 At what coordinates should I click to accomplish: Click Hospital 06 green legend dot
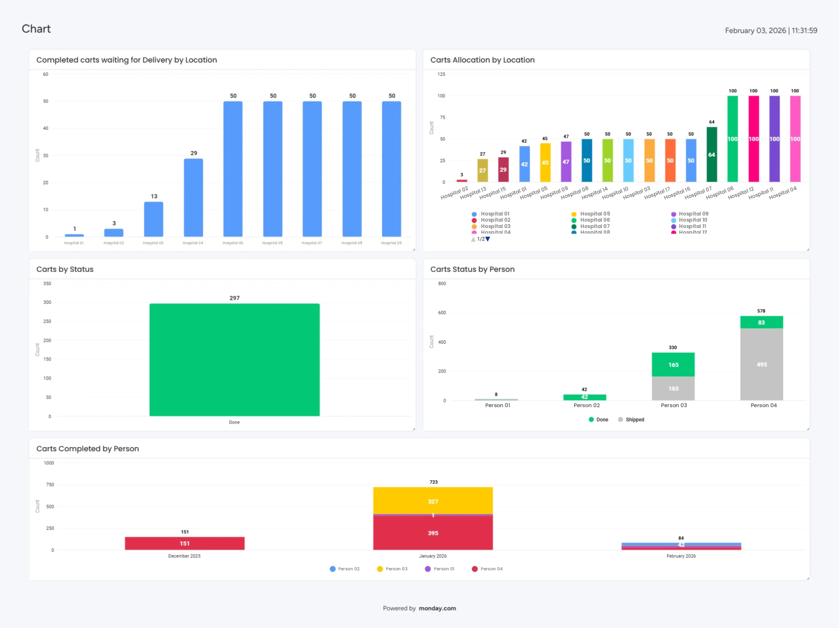pos(574,220)
